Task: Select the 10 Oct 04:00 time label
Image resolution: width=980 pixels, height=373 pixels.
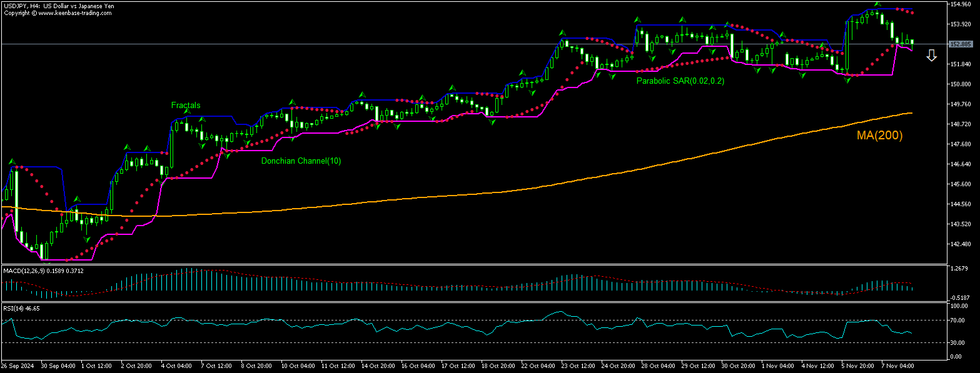Action: [298, 365]
